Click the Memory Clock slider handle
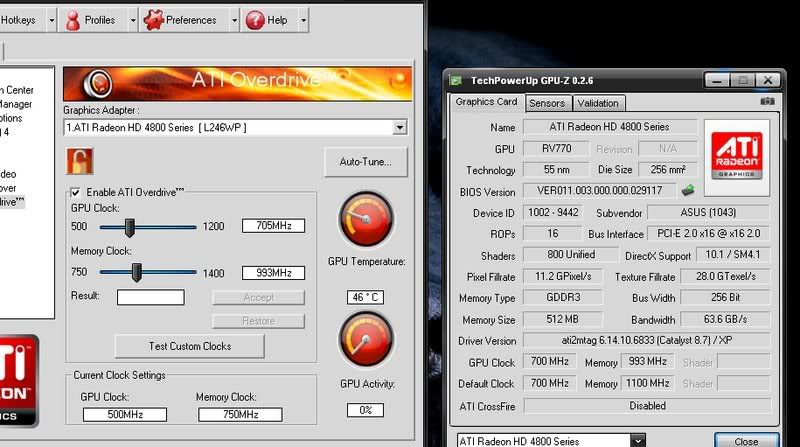Viewport: 800px width, 447px height. tap(136, 272)
